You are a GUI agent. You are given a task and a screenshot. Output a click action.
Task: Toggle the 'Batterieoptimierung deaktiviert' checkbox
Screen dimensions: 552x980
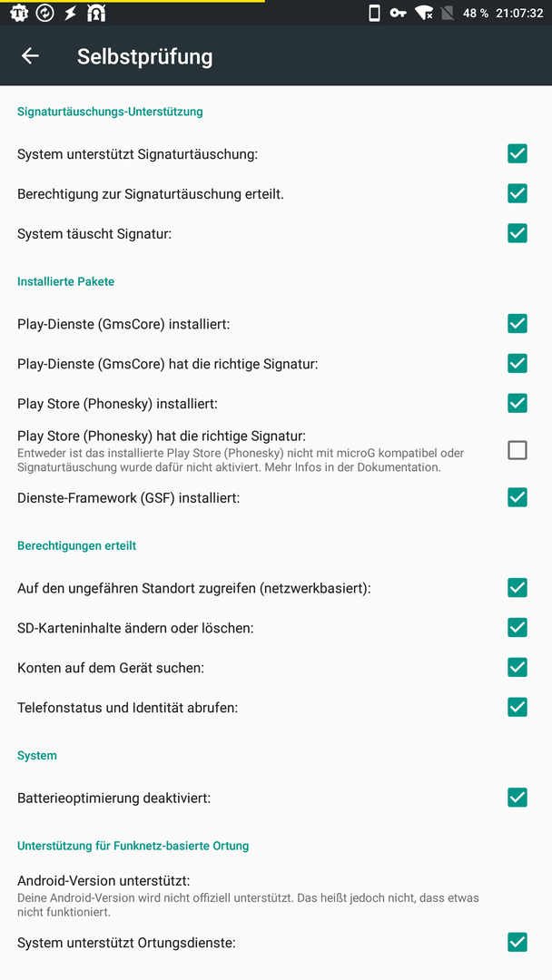[517, 798]
